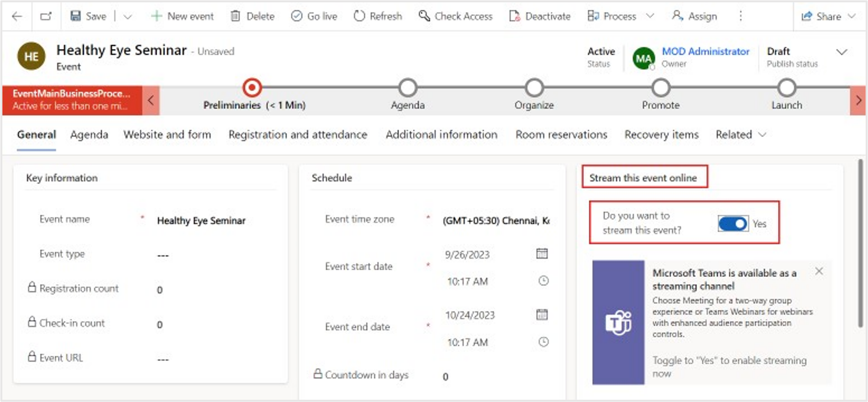
Task: Click the Refresh icon
Action: (x=359, y=16)
